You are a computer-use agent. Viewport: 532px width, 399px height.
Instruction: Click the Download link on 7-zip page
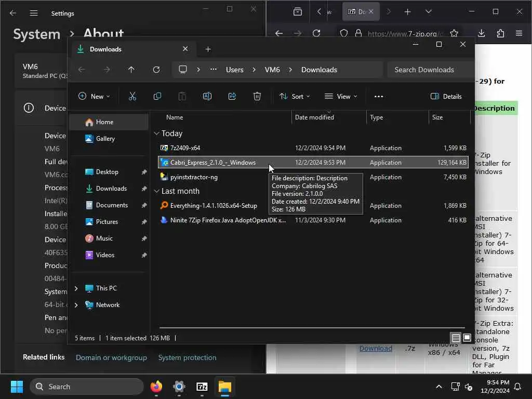pyautogui.click(x=376, y=348)
